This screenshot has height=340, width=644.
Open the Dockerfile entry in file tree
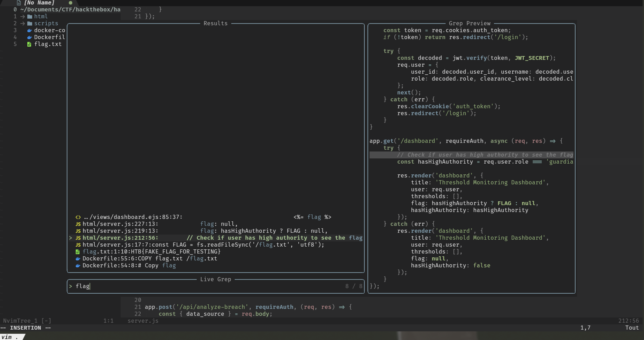pyautogui.click(x=49, y=37)
